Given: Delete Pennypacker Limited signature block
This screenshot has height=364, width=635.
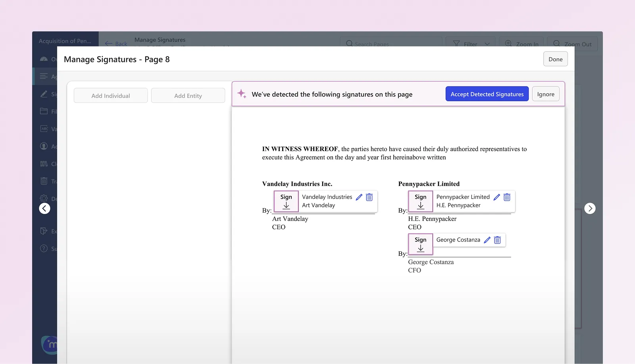Looking at the screenshot, I should click(x=507, y=197).
